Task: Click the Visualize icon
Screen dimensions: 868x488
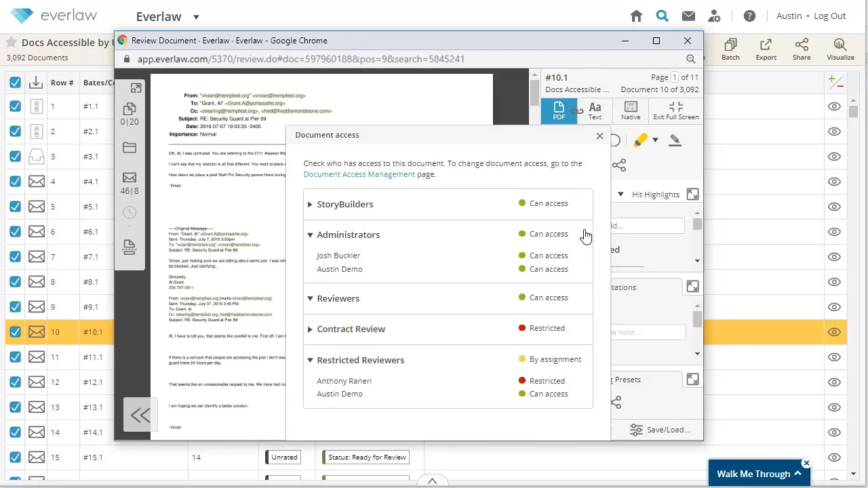Action: 840,49
